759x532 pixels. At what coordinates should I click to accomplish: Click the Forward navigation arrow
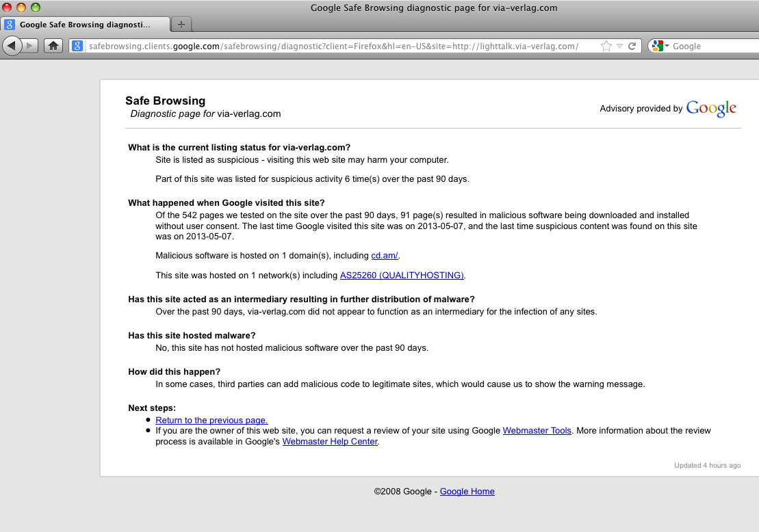(x=31, y=46)
